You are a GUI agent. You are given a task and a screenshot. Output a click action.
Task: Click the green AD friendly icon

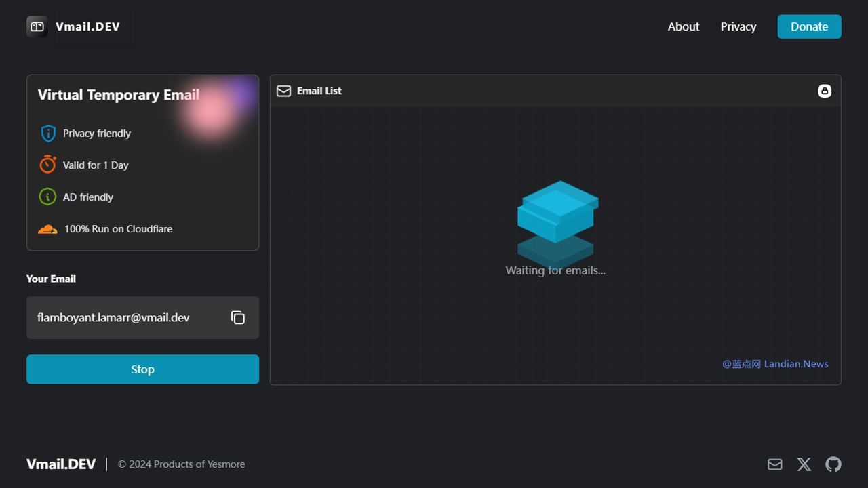47,197
